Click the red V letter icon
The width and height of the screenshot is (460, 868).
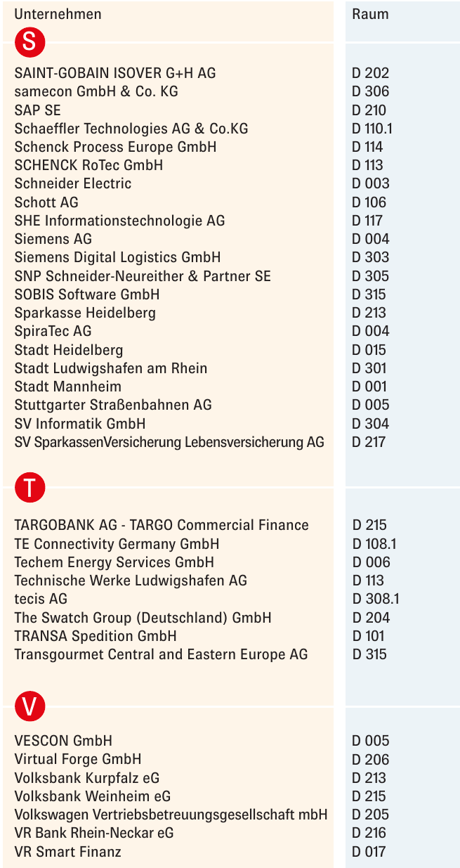[x=29, y=706]
